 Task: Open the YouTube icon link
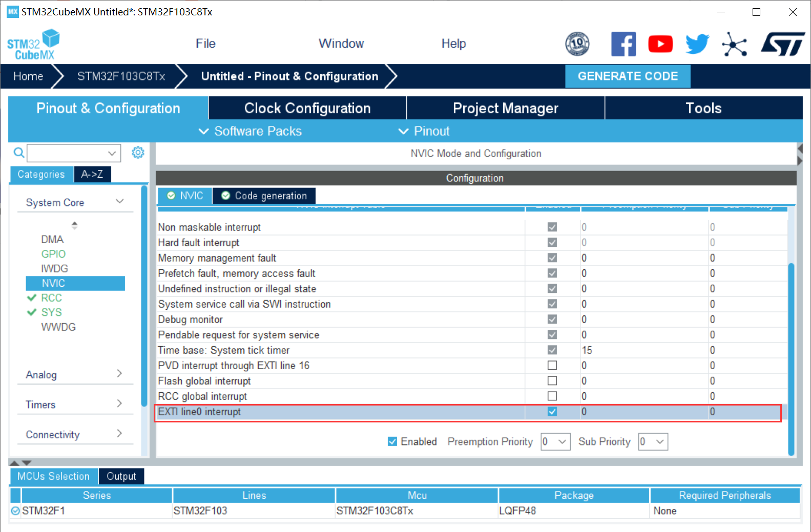pos(660,44)
